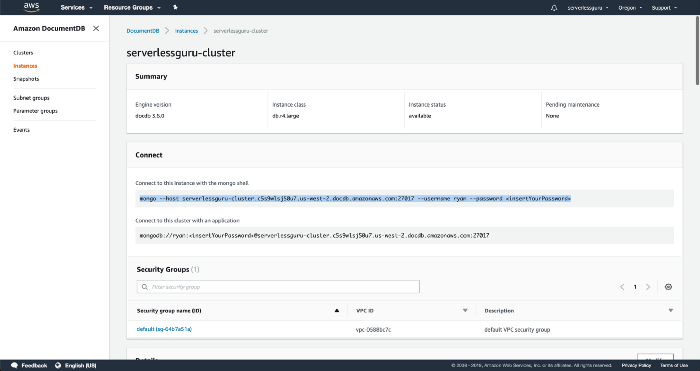Click the search magnifier icon
700x371 pixels.
(x=145, y=287)
